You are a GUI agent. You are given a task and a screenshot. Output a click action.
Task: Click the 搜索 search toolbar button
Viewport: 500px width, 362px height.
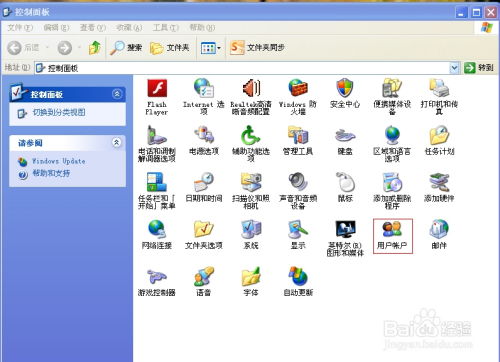point(127,48)
